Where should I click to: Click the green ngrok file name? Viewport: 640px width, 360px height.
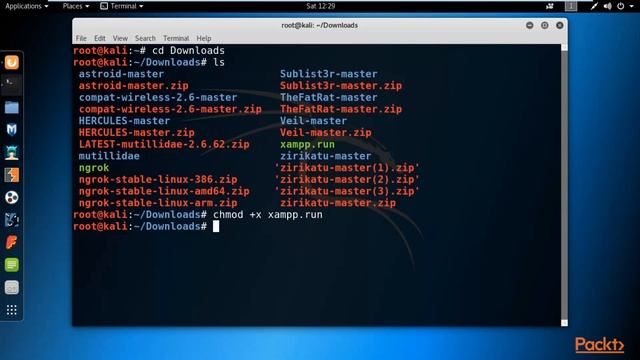(x=94, y=168)
